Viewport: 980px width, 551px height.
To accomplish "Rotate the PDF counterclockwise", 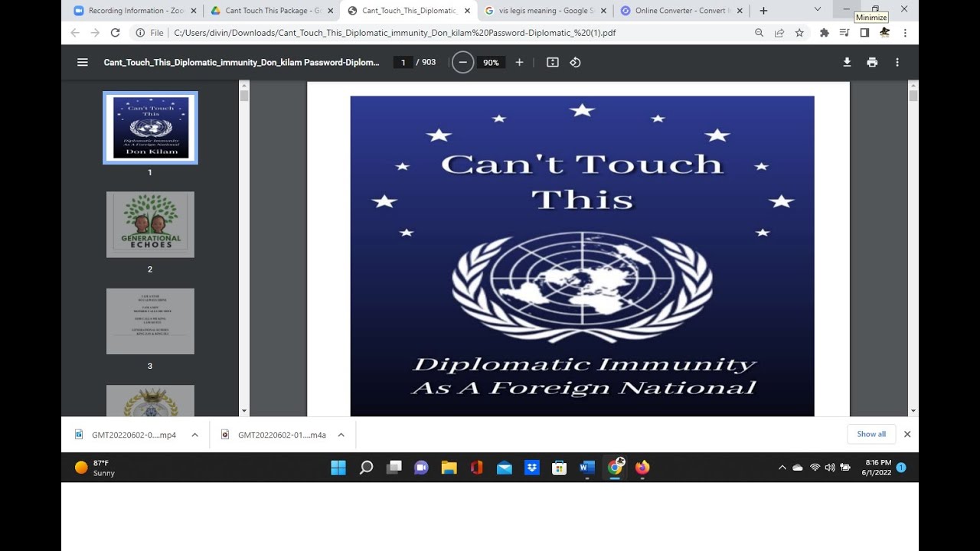I will tap(575, 63).
